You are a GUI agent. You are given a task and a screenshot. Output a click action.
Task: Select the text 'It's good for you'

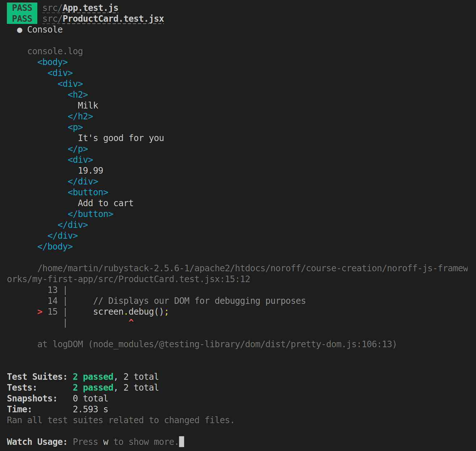coord(121,138)
